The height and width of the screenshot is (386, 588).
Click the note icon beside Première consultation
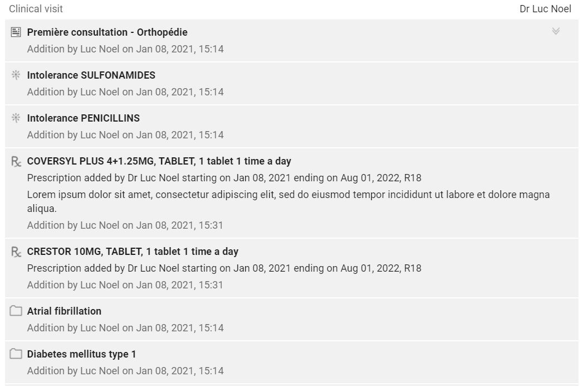click(x=16, y=32)
